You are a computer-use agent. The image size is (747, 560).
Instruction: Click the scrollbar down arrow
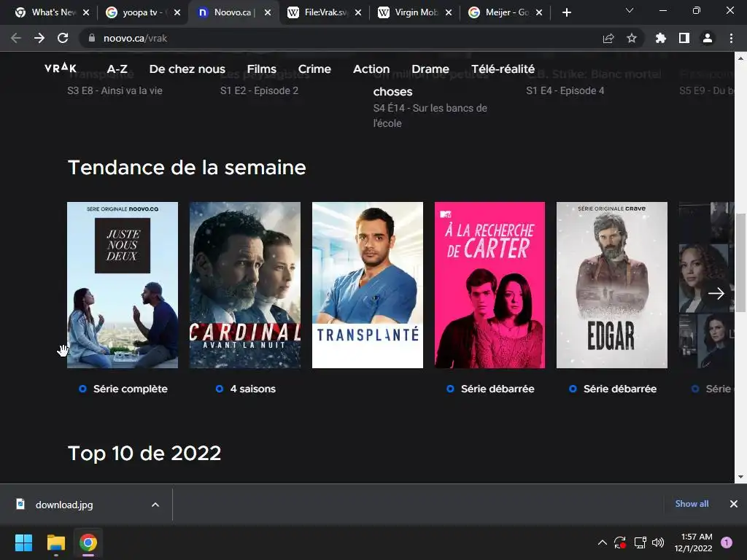(740, 477)
